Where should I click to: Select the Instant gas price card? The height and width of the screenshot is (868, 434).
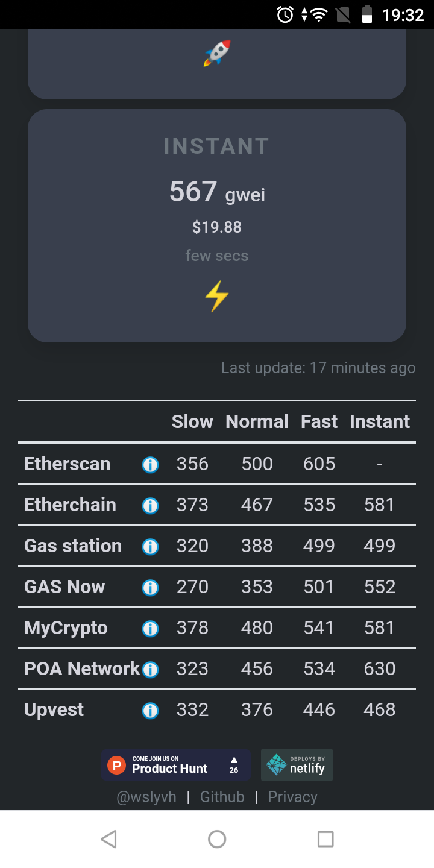(217, 225)
